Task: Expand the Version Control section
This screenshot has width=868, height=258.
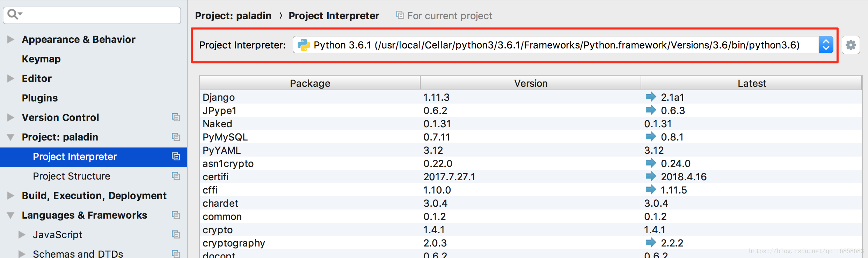Action: (x=11, y=117)
